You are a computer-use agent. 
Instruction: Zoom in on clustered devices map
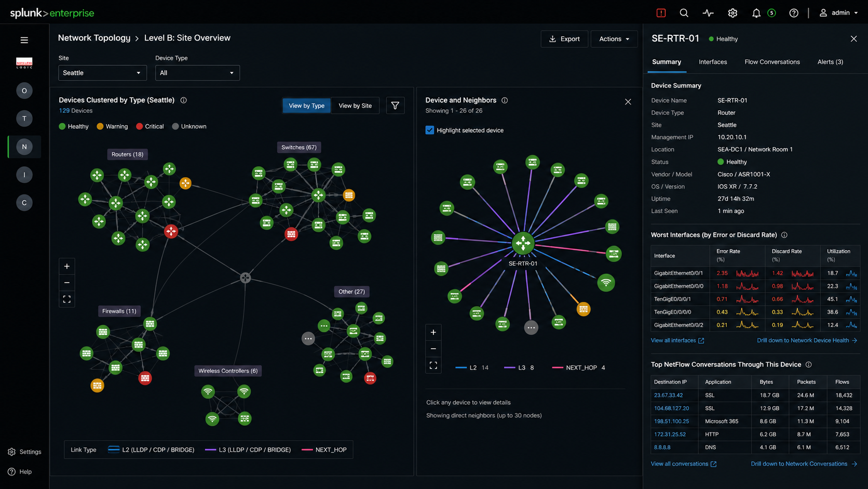tap(67, 266)
